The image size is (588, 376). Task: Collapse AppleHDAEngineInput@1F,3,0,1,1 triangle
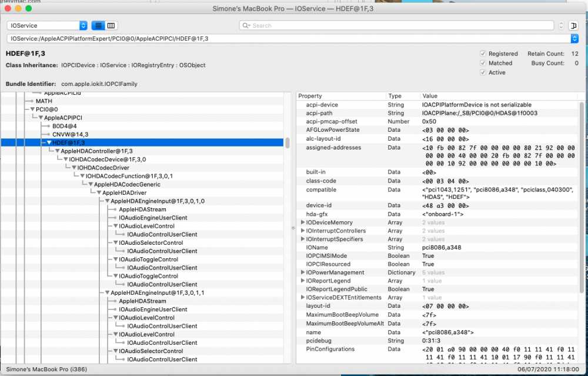107,292
